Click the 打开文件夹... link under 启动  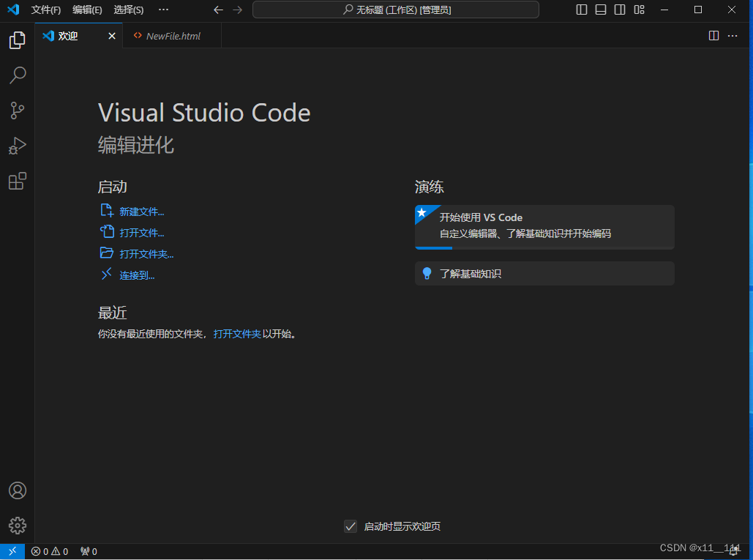pyautogui.click(x=146, y=254)
